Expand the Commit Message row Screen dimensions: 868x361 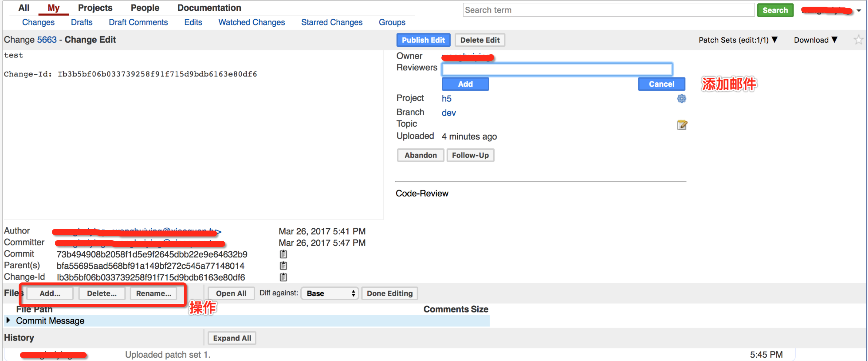click(8, 321)
